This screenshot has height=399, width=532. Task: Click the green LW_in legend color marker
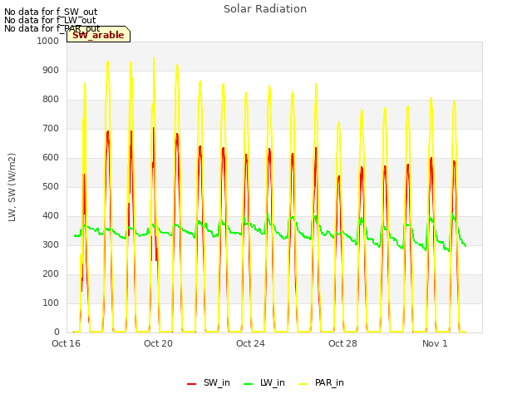(x=249, y=384)
